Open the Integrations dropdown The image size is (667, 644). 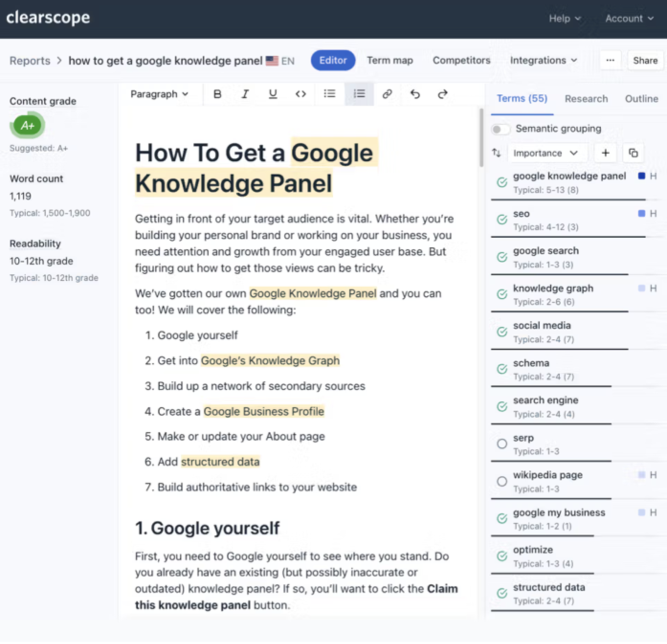pyautogui.click(x=544, y=60)
